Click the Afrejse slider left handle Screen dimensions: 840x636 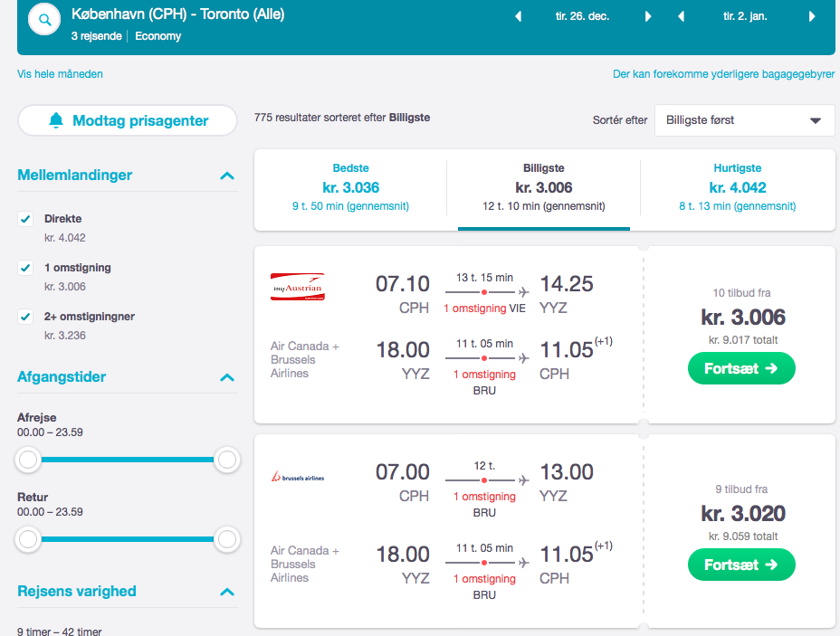click(29, 460)
